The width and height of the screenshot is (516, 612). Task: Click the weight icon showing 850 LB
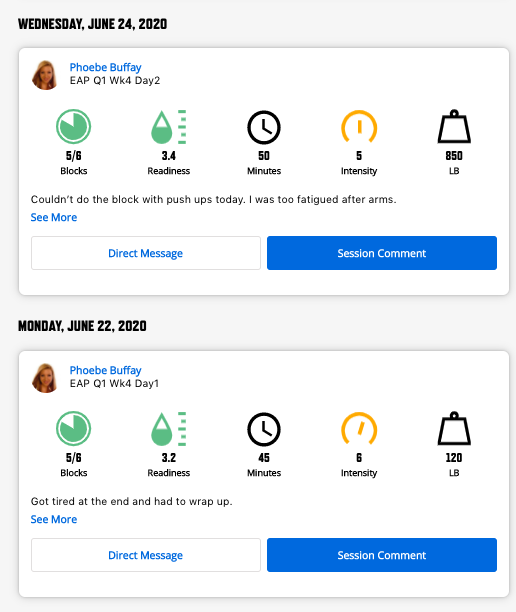click(x=454, y=126)
